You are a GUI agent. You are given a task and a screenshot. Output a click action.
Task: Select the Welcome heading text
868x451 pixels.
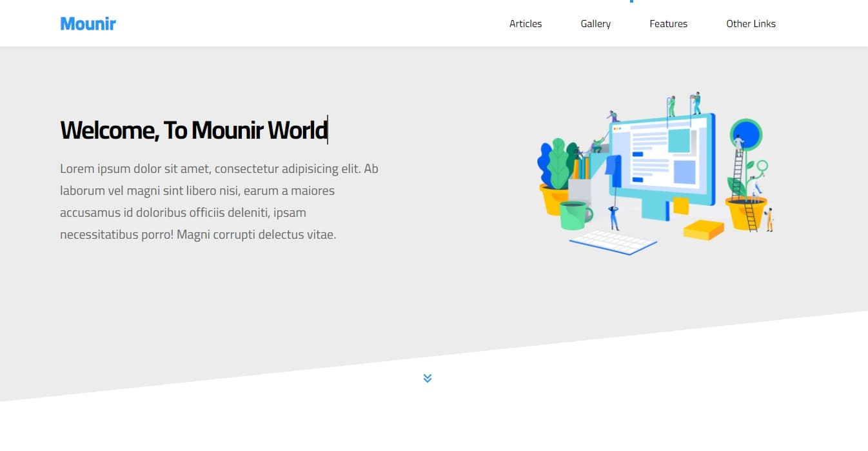[x=193, y=130]
